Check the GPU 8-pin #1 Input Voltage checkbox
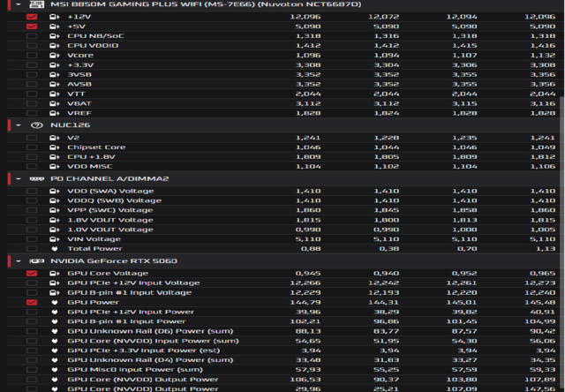The height and width of the screenshot is (392, 565). [32, 292]
